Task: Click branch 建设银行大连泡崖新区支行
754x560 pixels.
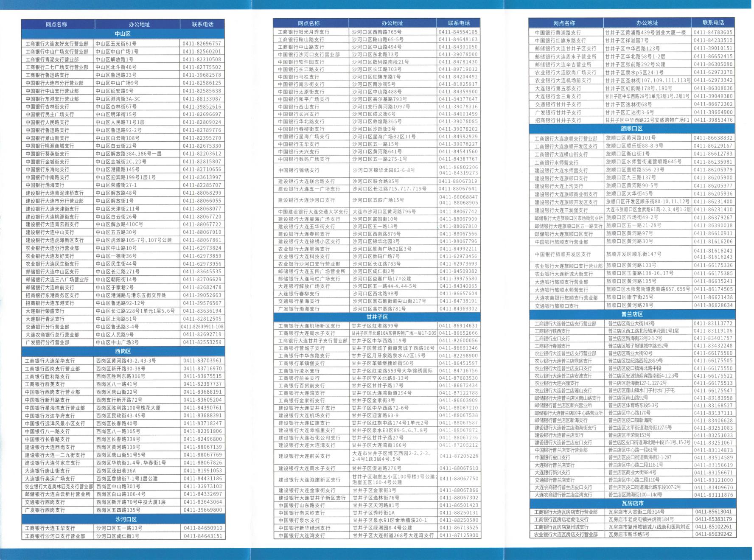Action: (309, 479)
